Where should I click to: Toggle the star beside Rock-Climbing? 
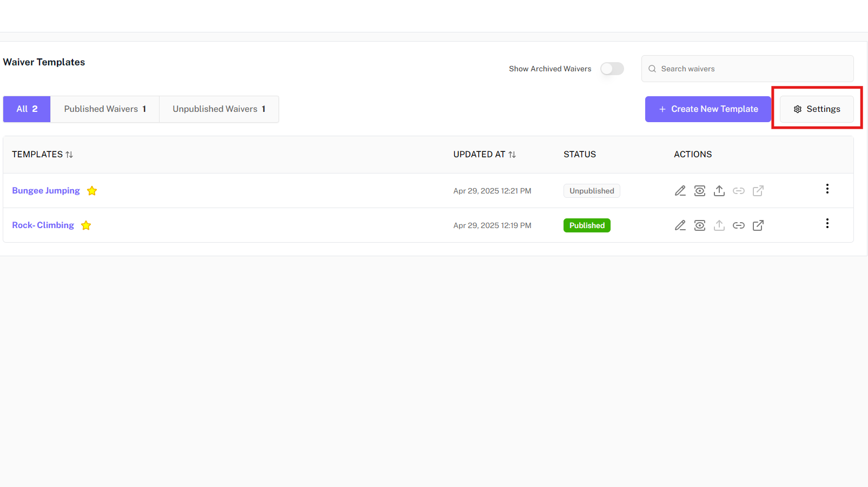tap(86, 225)
